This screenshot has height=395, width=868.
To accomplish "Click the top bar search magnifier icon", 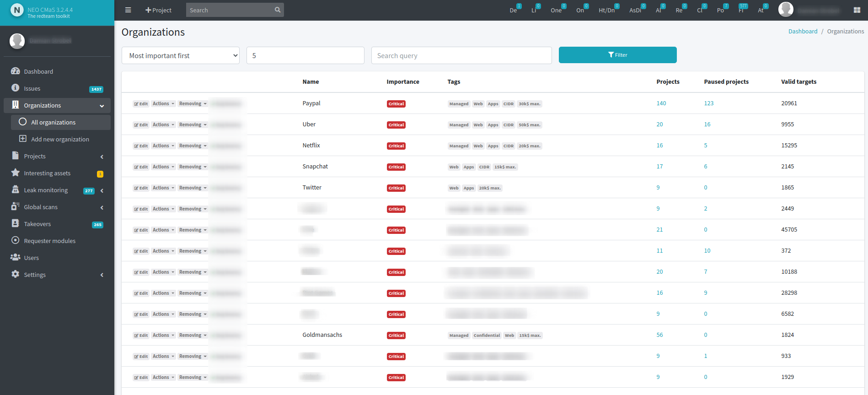I will coord(278,10).
